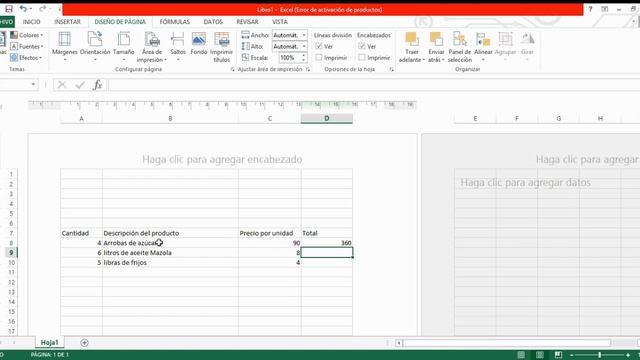Bring object forward with Traer adelante
Image resolution: width=640 pixels, height=360 pixels.
[411, 47]
